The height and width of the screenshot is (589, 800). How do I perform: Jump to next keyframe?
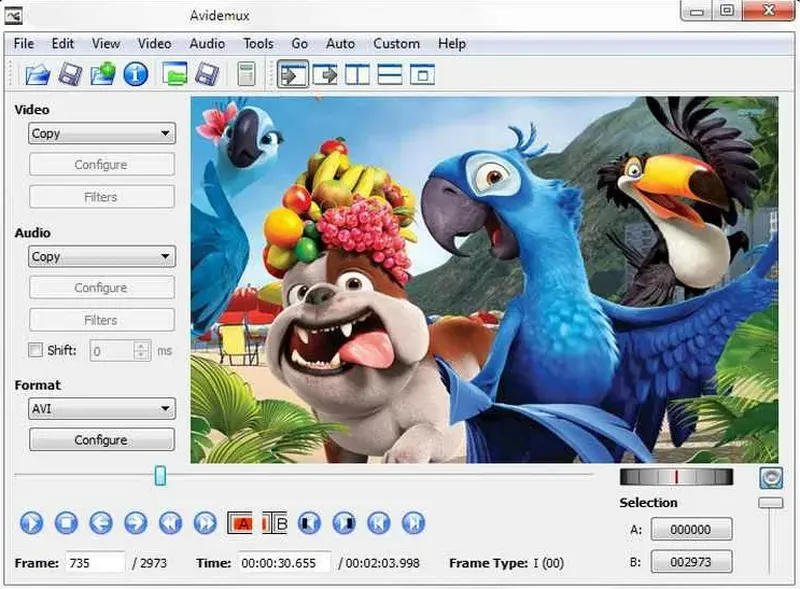(x=205, y=523)
